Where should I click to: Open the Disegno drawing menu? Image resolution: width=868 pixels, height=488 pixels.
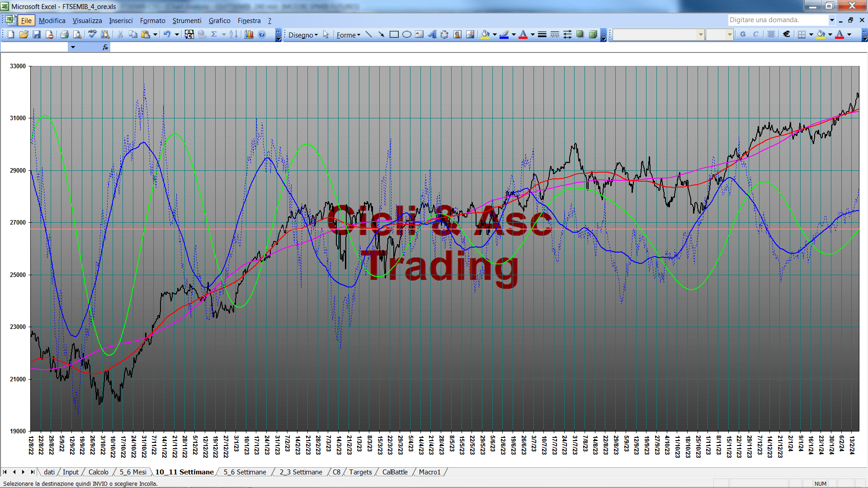[x=303, y=35]
